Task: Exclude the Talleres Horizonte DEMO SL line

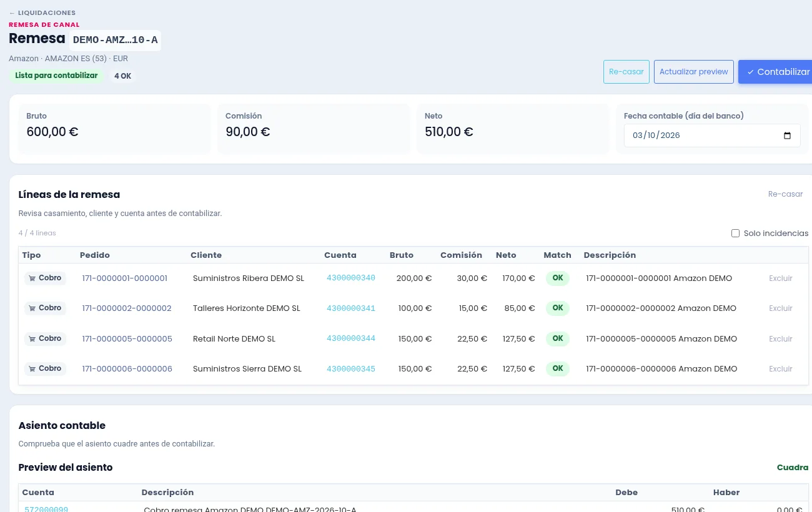Action: (x=781, y=308)
